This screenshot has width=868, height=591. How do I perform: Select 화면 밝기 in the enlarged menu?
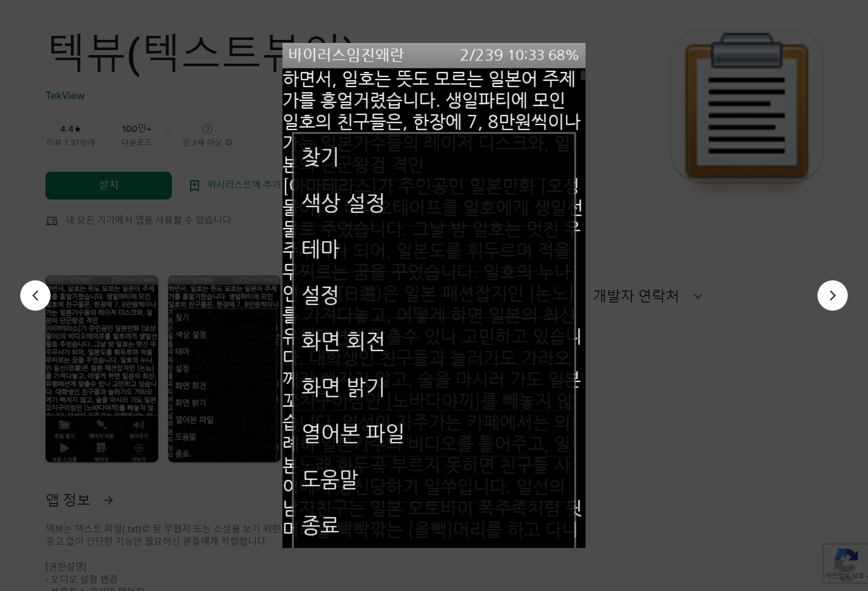click(x=433, y=387)
